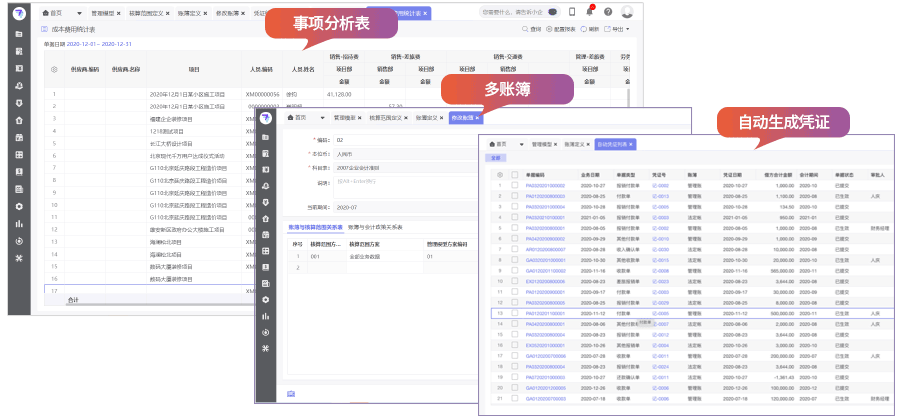This screenshot has height=418, width=900.
Task: Open the help question mark icon
Action: point(606,12)
